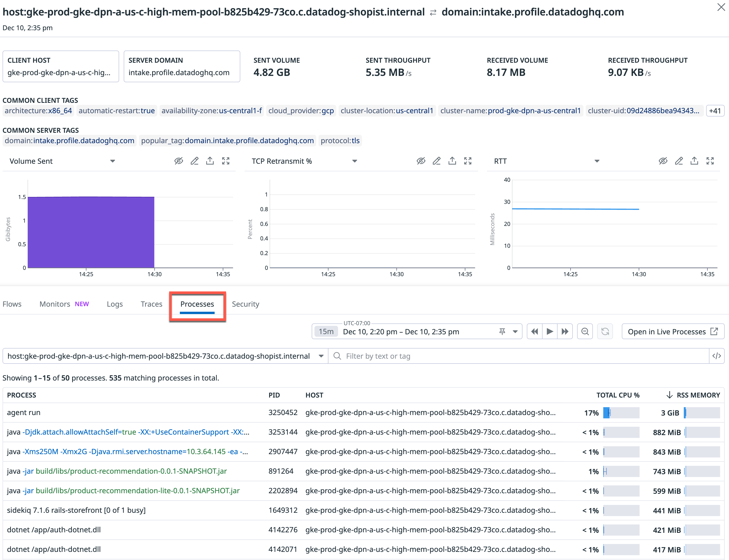The height and width of the screenshot is (560, 729).
Task: Pin the current time frame
Action: pos(502,331)
